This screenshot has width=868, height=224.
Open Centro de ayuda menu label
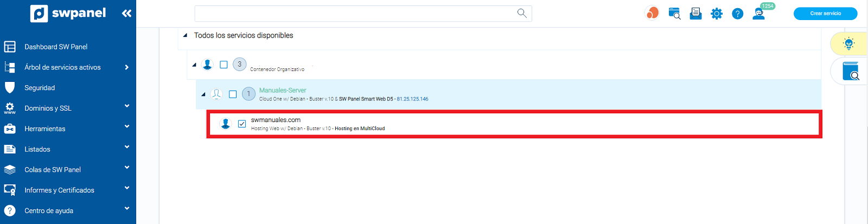click(49, 211)
